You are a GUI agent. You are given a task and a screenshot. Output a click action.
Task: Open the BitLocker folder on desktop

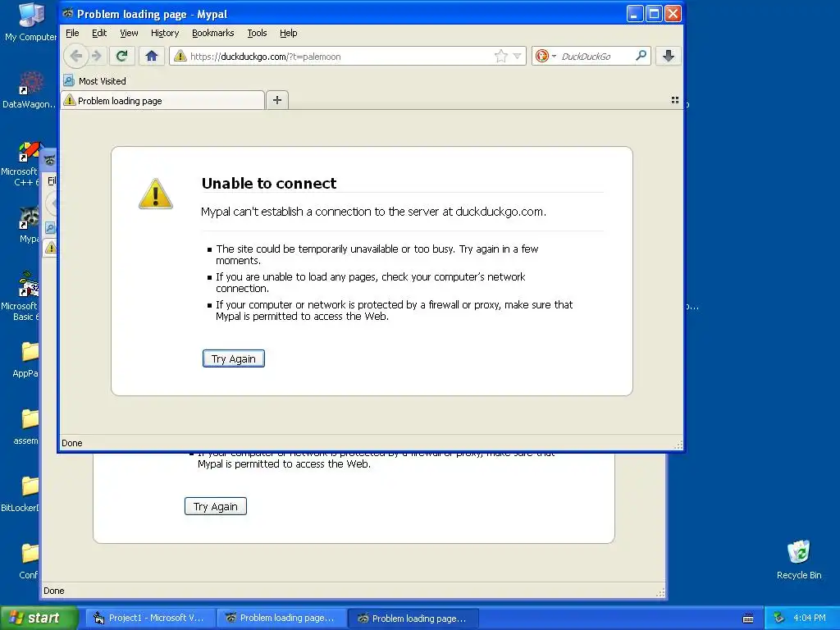pos(21,494)
